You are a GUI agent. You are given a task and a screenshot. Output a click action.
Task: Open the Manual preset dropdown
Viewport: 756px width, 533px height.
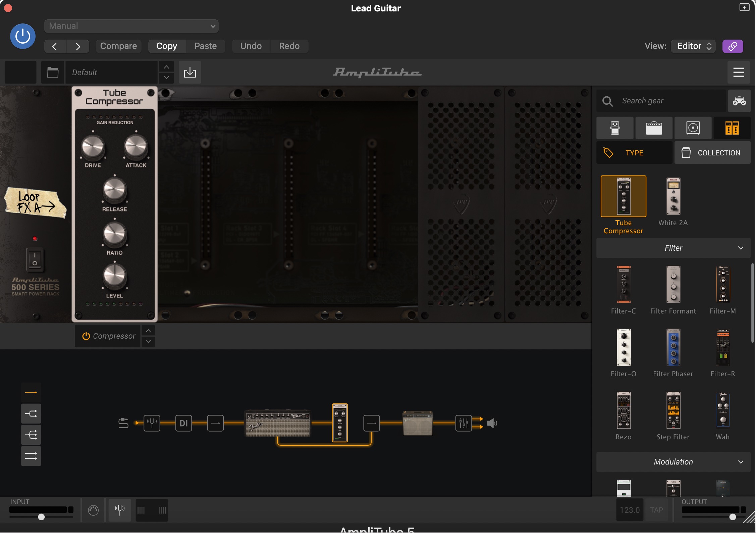click(x=131, y=26)
